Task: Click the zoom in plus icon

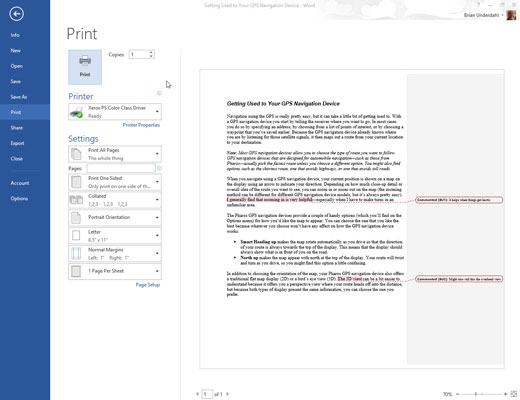Action: (x=505, y=394)
